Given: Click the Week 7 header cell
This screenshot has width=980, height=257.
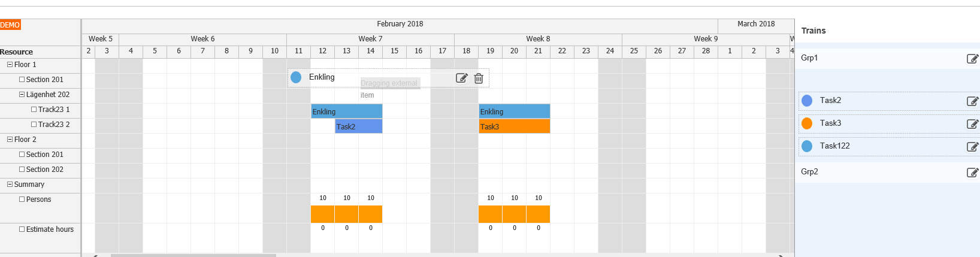Looking at the screenshot, I should click(370, 39).
